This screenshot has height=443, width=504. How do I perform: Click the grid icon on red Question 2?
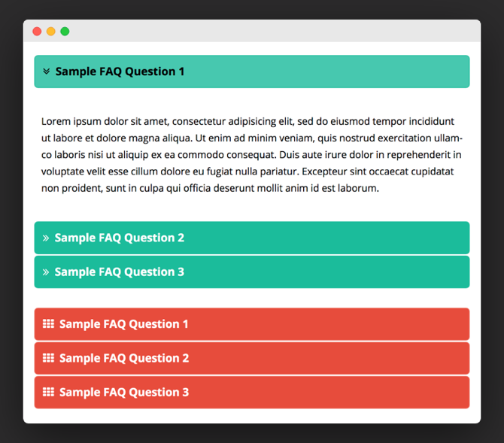pyautogui.click(x=49, y=358)
